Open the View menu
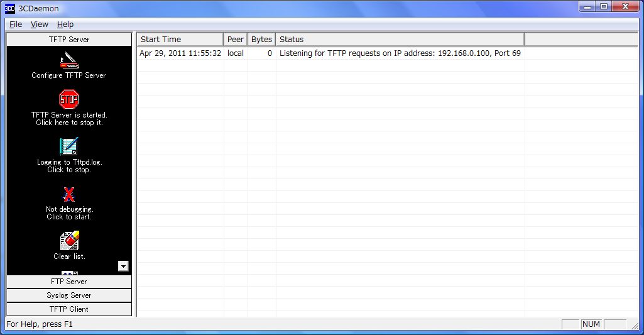This screenshot has width=644, height=335. pyautogui.click(x=40, y=25)
